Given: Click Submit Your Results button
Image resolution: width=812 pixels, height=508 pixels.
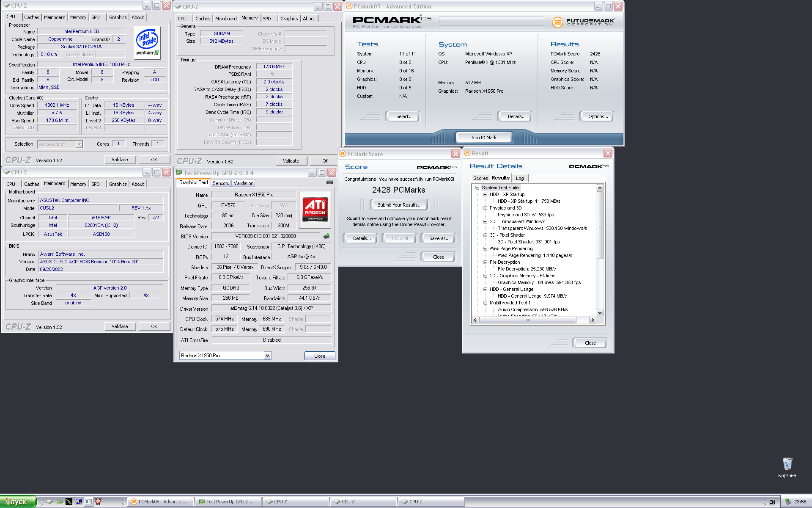Looking at the screenshot, I should pos(399,205).
